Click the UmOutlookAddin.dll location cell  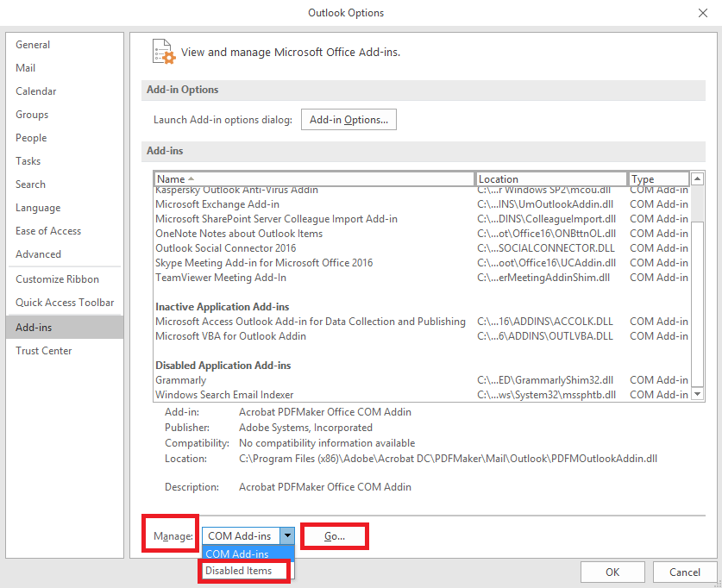tap(545, 204)
